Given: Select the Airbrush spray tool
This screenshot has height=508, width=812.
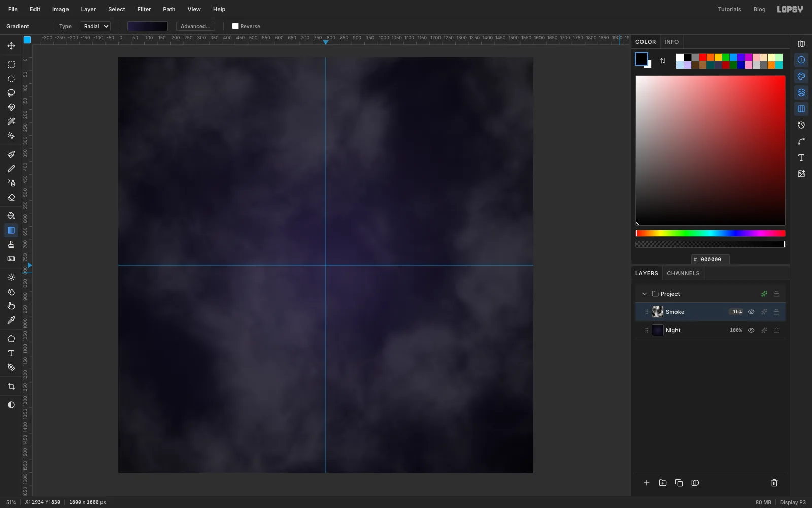Looking at the screenshot, I should tap(11, 183).
